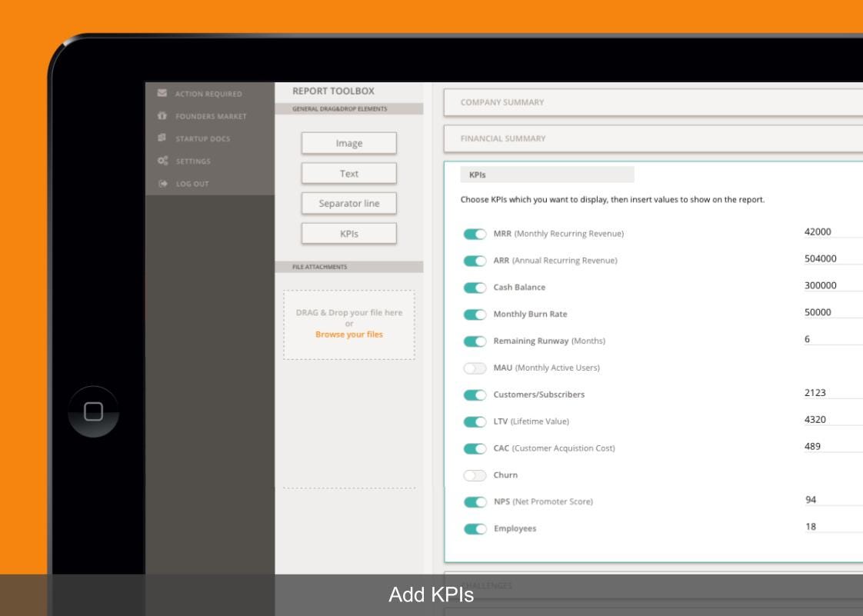This screenshot has height=616, width=863.
Task: Click the Cash Balance value 300000
Action: click(833, 285)
